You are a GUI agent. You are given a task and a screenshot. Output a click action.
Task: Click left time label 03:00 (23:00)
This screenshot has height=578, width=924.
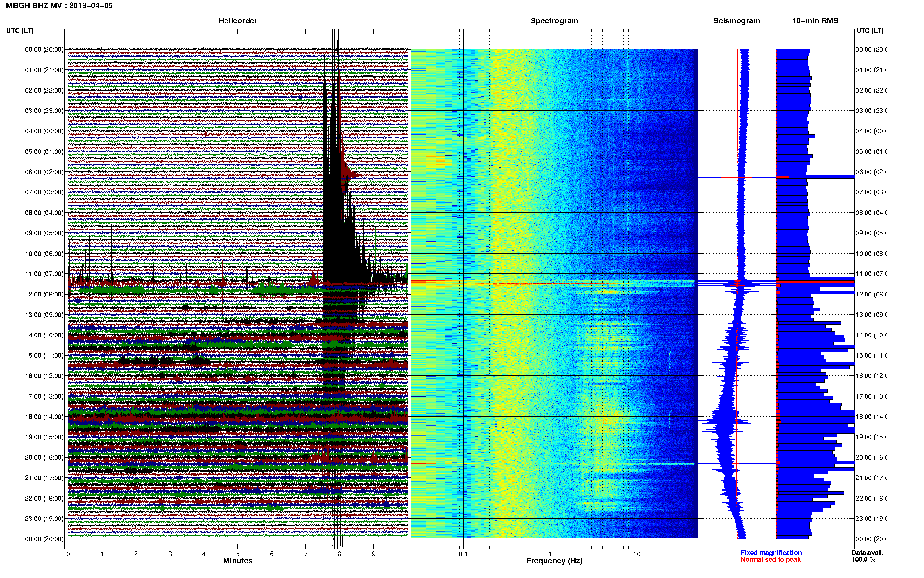tap(44, 111)
